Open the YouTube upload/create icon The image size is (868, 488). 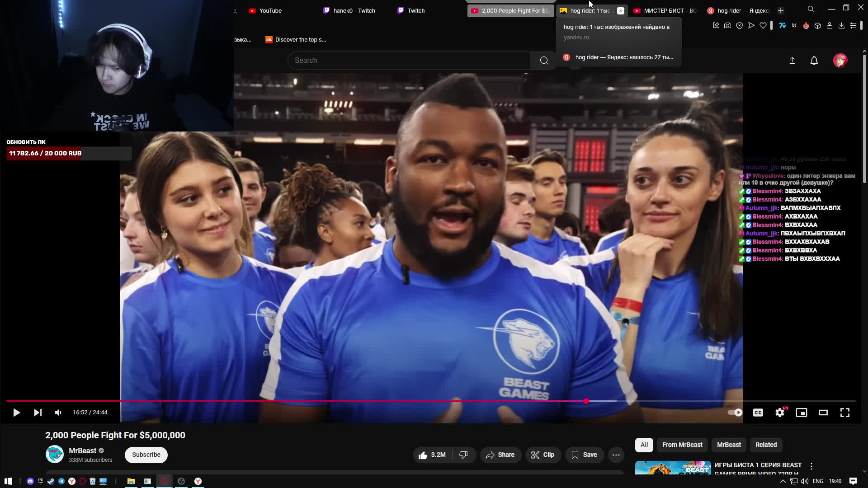792,61
